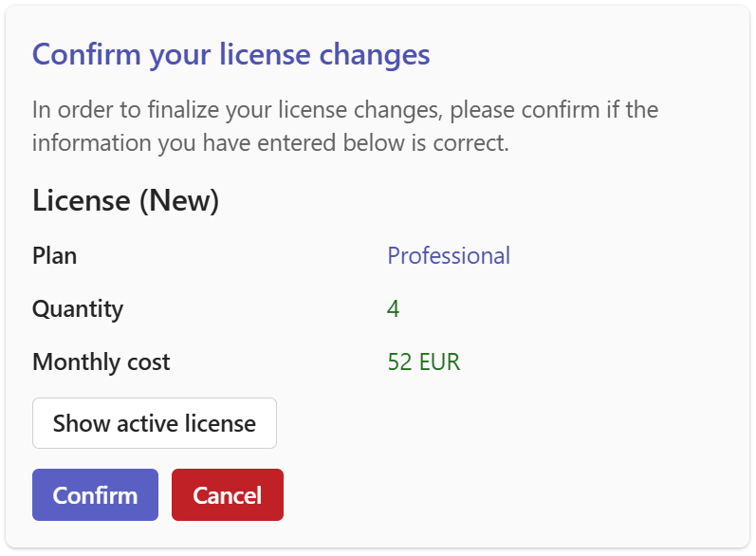
Task: Click the Monthly cost label
Action: tap(101, 362)
